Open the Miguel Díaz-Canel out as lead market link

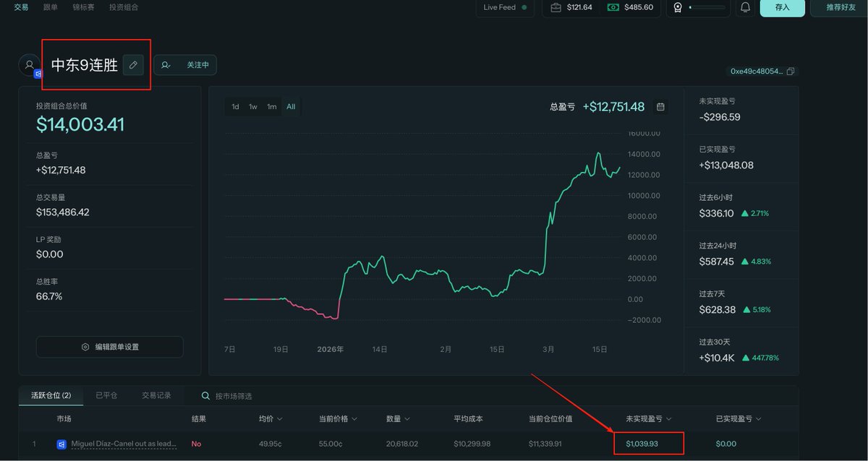124,444
